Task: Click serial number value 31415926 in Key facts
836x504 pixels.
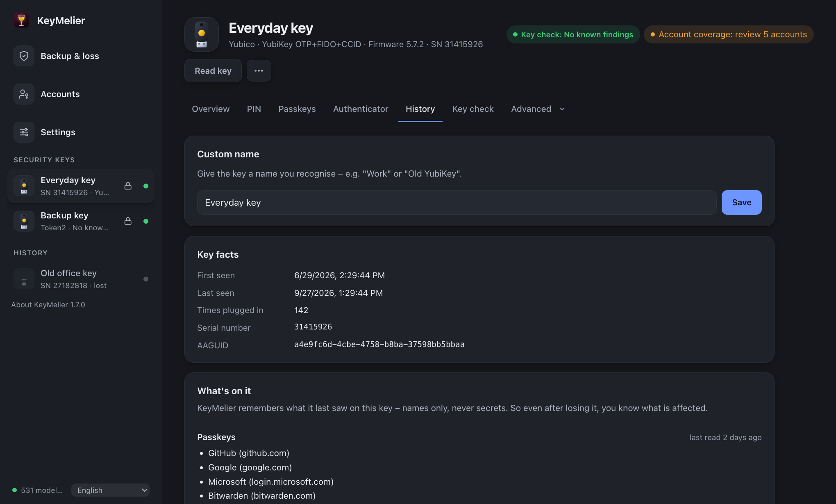Action: pos(313,327)
